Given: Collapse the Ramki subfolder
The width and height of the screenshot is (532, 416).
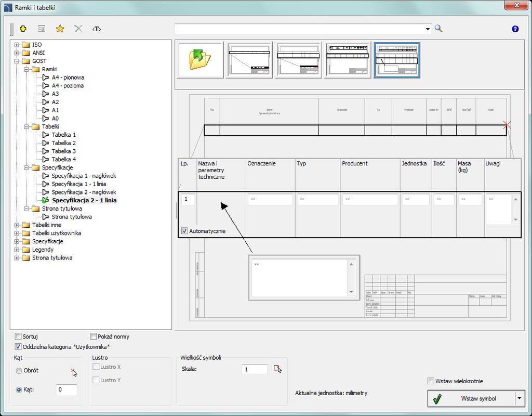Looking at the screenshot, I should click(x=26, y=69).
